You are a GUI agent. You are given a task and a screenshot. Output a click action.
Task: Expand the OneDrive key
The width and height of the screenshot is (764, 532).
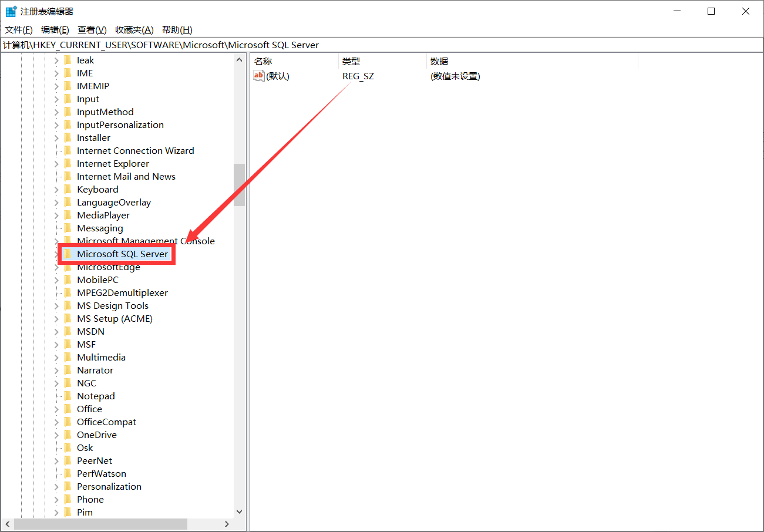(x=56, y=435)
